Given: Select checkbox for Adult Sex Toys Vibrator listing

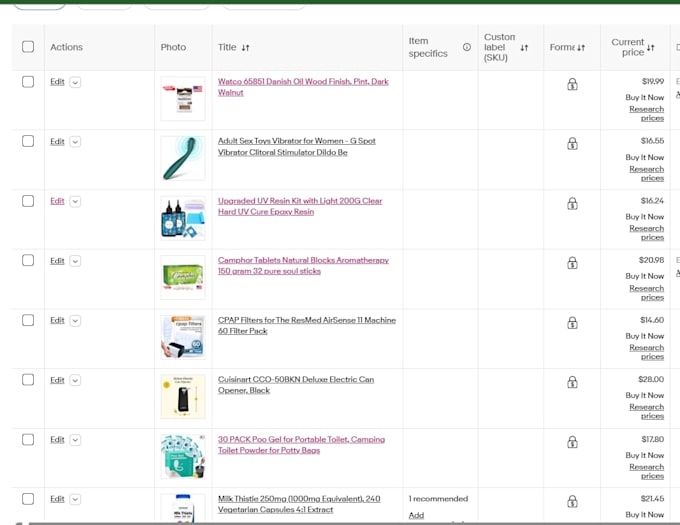Looking at the screenshot, I should pyautogui.click(x=28, y=141).
